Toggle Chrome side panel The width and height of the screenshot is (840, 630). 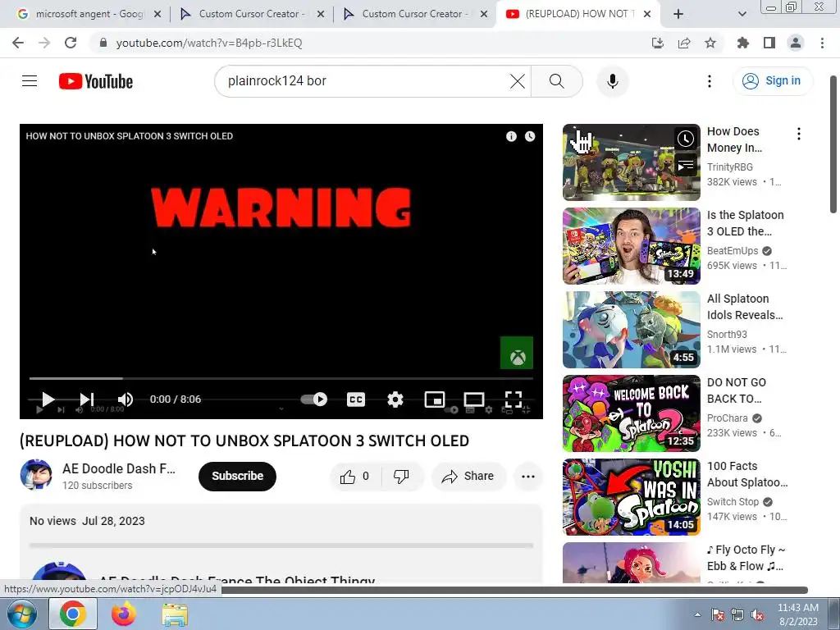tap(769, 43)
